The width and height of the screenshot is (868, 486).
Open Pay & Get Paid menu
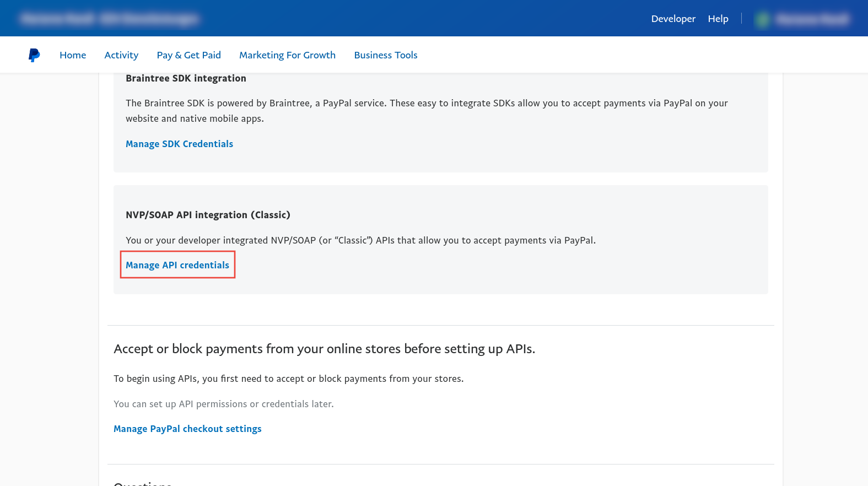(x=188, y=55)
